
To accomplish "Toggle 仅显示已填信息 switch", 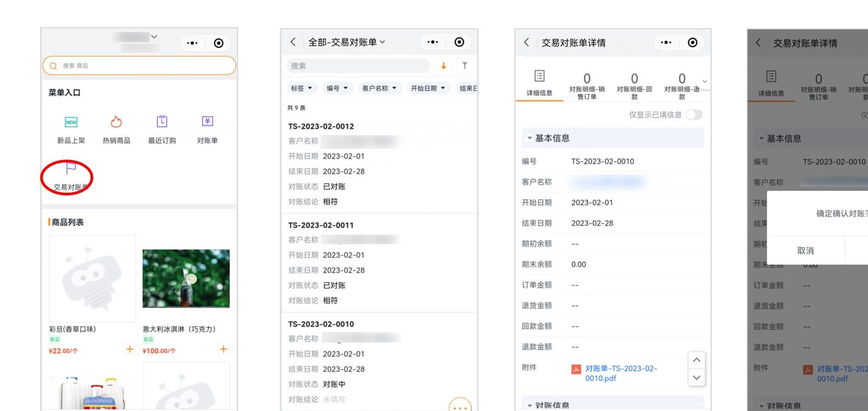I will pos(694,115).
